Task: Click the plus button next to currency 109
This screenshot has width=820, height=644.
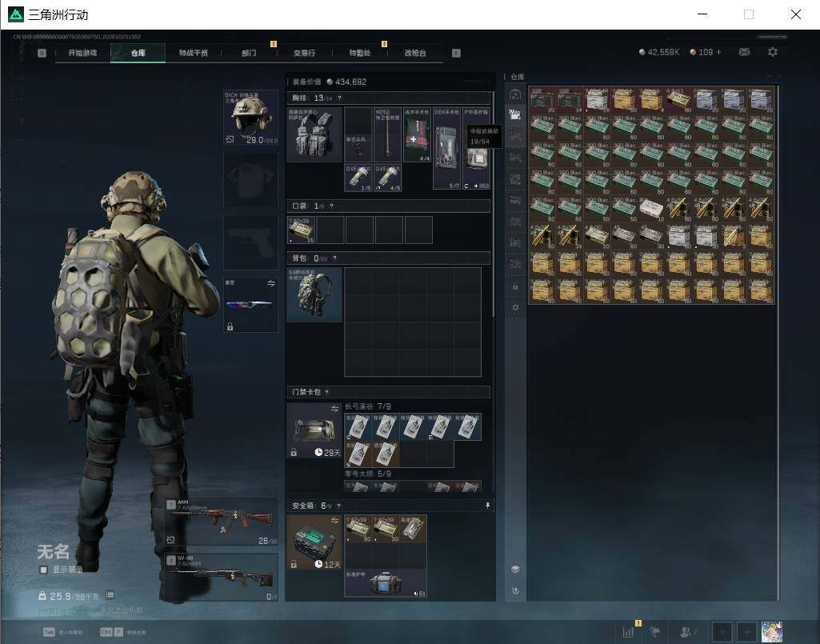Action: coord(718,52)
